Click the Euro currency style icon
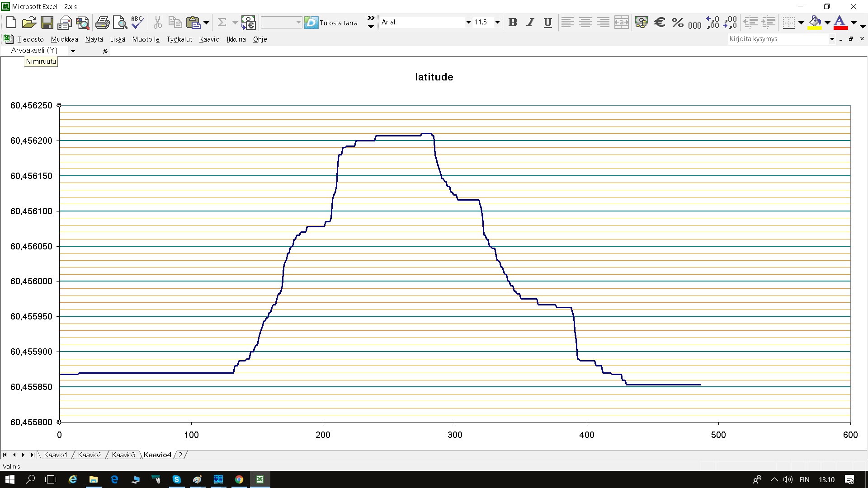This screenshot has width=868, height=488. point(660,22)
